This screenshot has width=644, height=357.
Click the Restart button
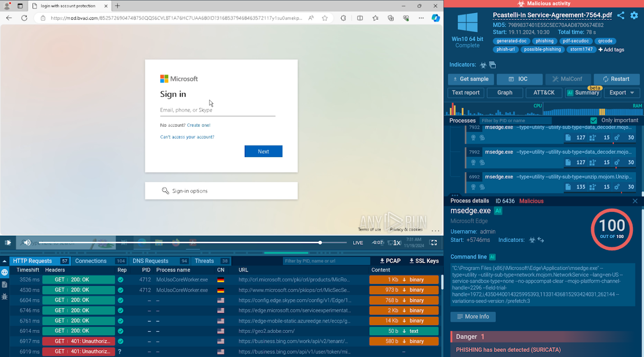tap(617, 79)
